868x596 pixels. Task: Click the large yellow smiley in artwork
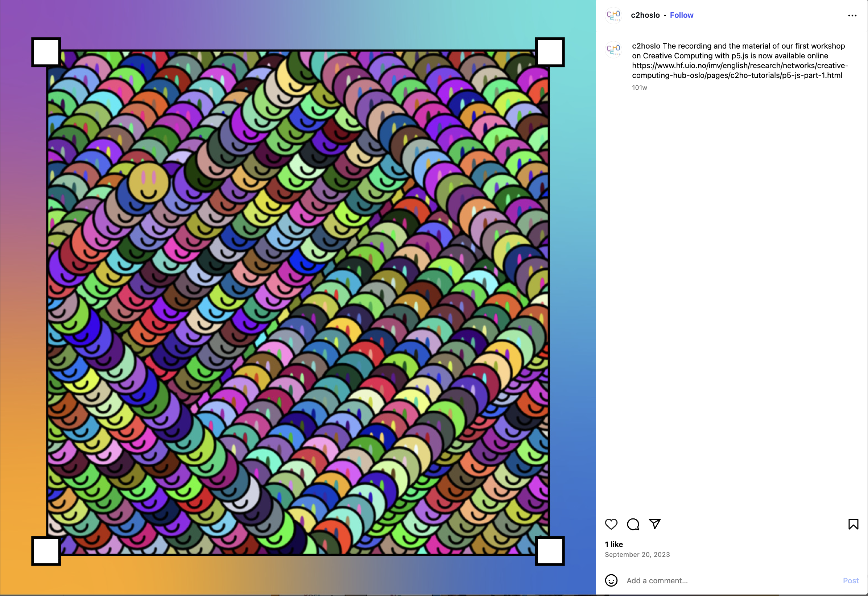click(149, 182)
